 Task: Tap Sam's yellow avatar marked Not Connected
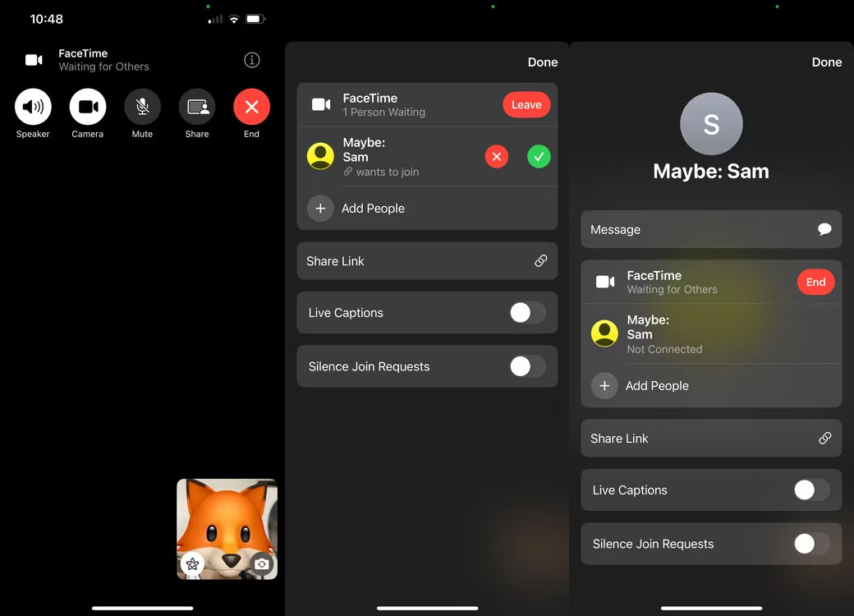[604, 333]
